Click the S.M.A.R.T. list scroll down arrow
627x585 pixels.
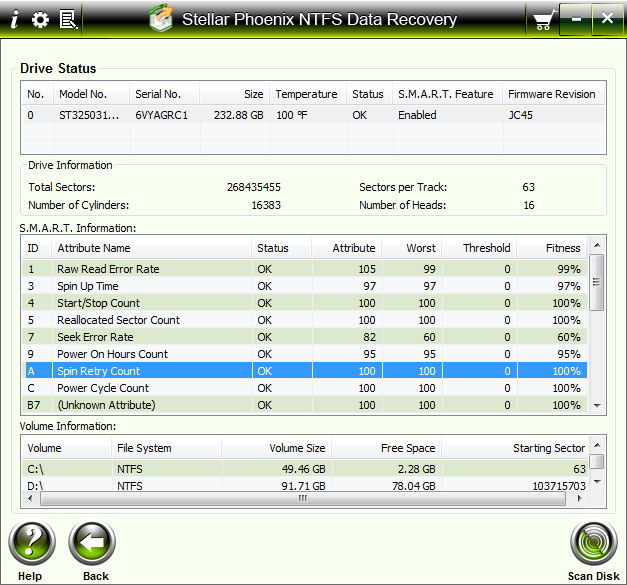tap(597, 405)
